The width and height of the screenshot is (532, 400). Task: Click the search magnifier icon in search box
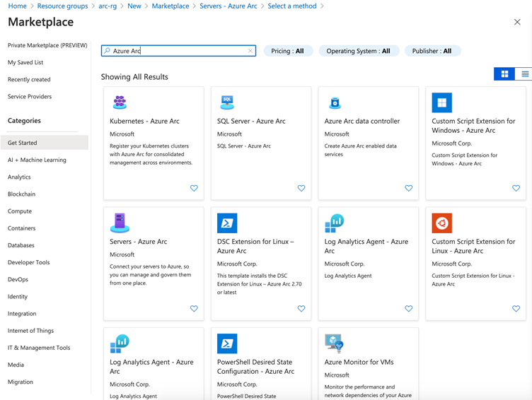coord(108,50)
